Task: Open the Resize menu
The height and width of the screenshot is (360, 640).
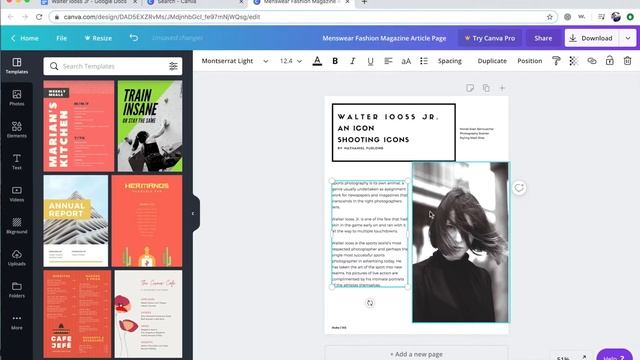Action: coord(98,38)
